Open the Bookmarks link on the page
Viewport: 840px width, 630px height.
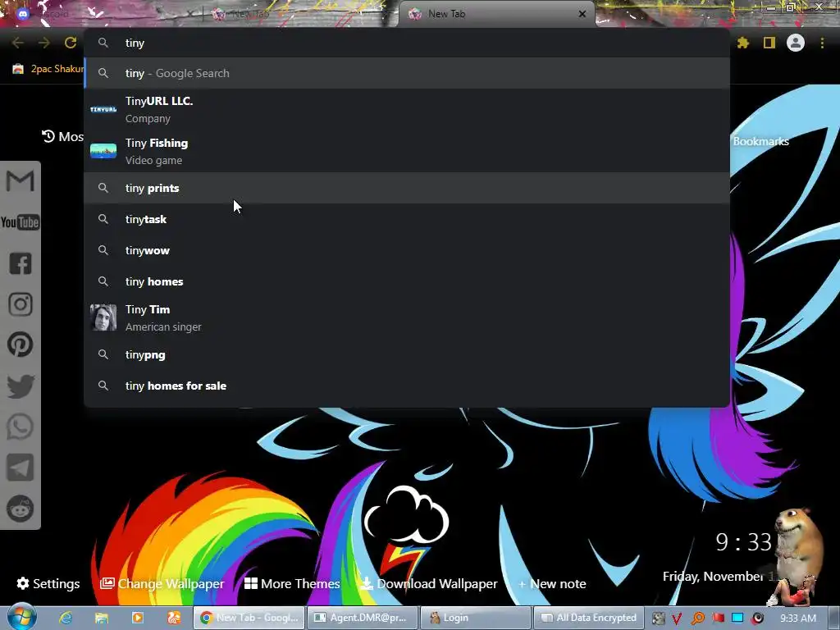[x=760, y=141]
